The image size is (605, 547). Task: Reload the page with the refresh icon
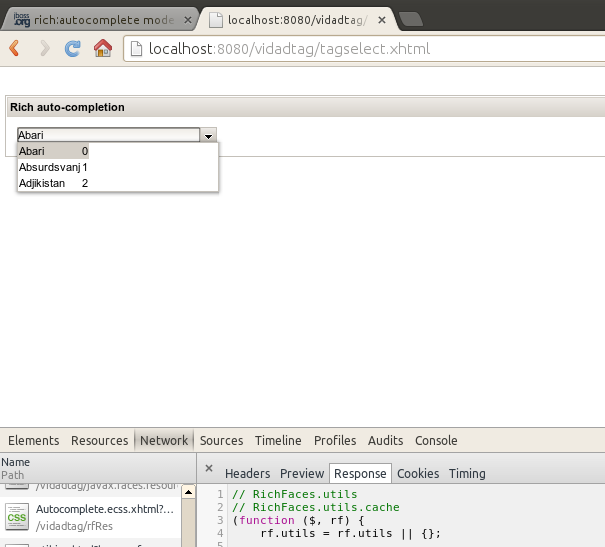tap(73, 49)
